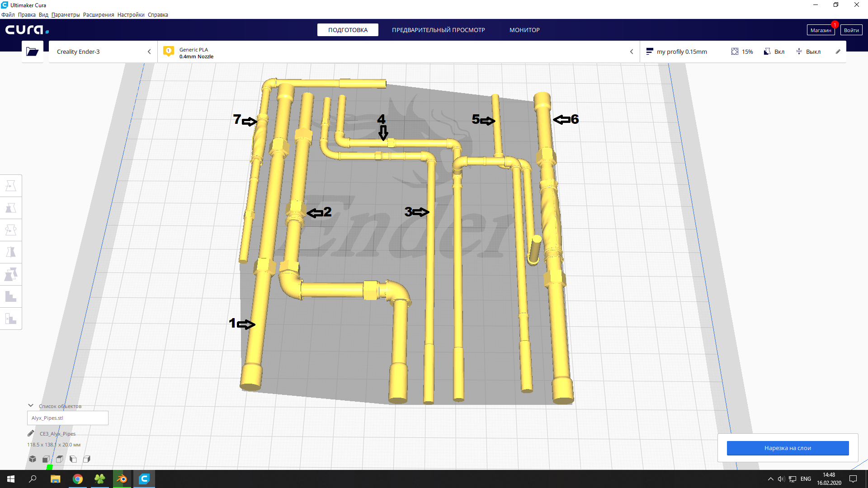Collapse the Список объектов object list

(31, 406)
